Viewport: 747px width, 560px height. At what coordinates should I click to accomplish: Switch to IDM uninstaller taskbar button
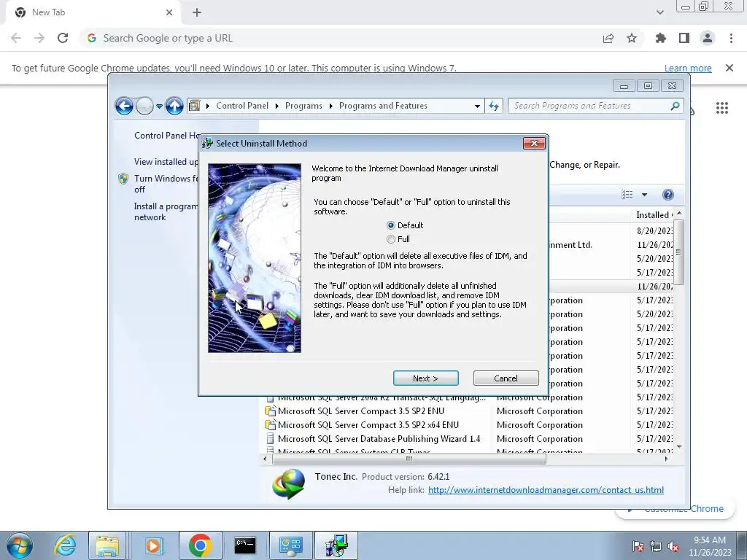[336, 545]
